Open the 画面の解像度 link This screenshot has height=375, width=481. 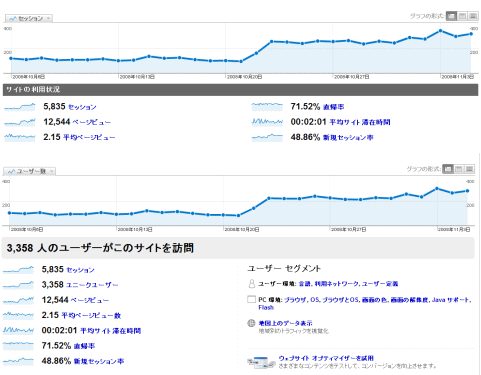tap(410, 300)
